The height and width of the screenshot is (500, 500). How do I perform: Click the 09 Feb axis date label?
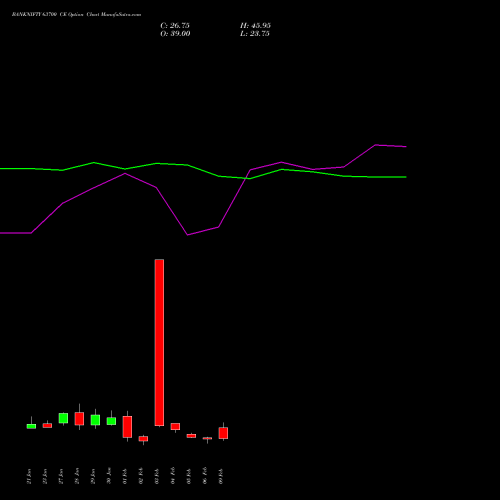[221, 476]
